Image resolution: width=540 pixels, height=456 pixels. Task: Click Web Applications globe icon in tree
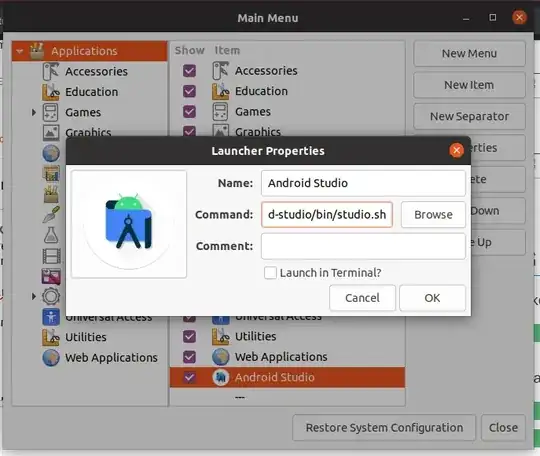pos(51,357)
